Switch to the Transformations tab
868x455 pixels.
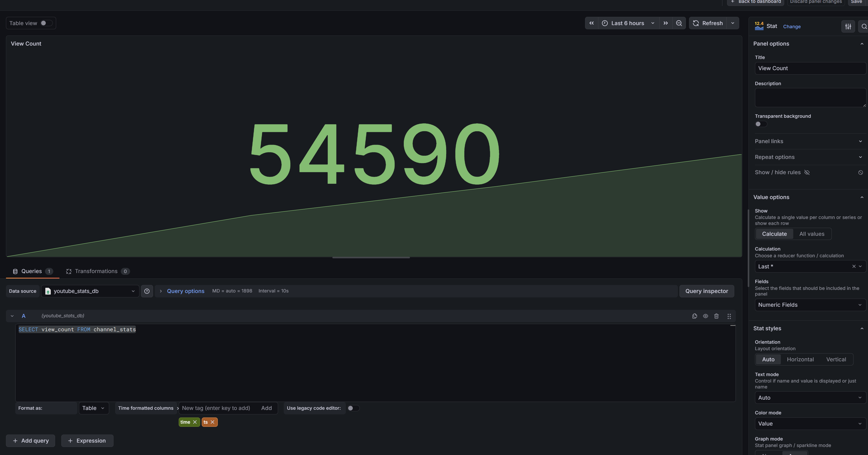point(98,271)
